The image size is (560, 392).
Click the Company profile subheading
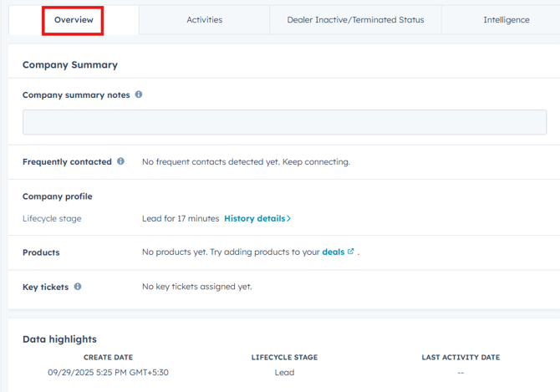[57, 196]
